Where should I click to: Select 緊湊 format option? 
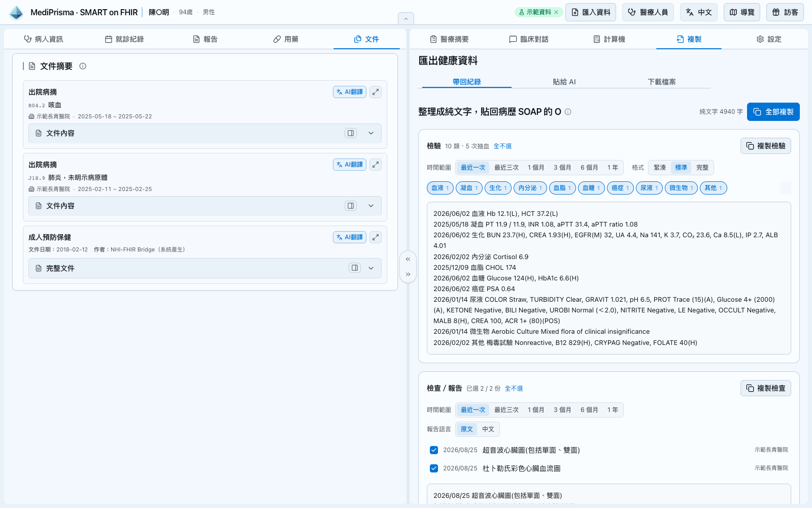click(x=660, y=168)
